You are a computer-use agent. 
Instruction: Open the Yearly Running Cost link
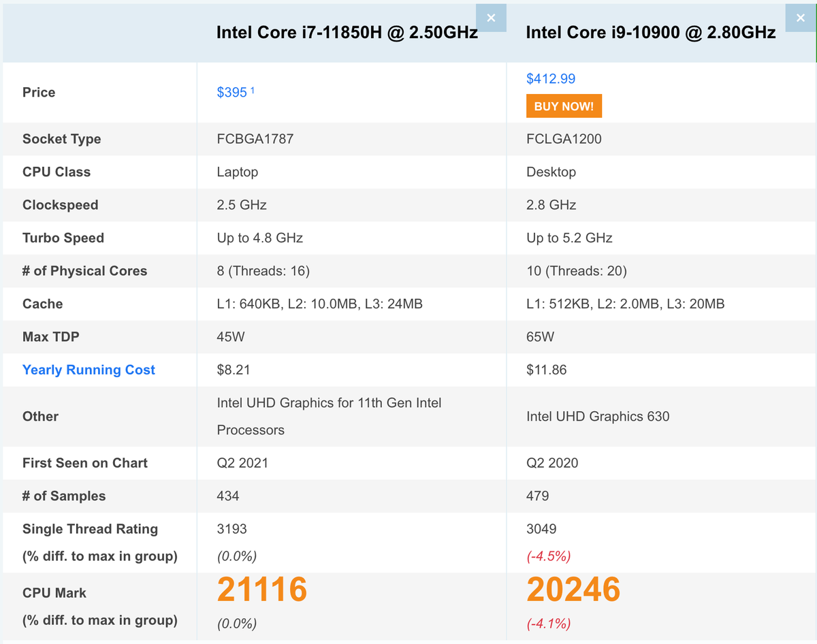pos(89,370)
